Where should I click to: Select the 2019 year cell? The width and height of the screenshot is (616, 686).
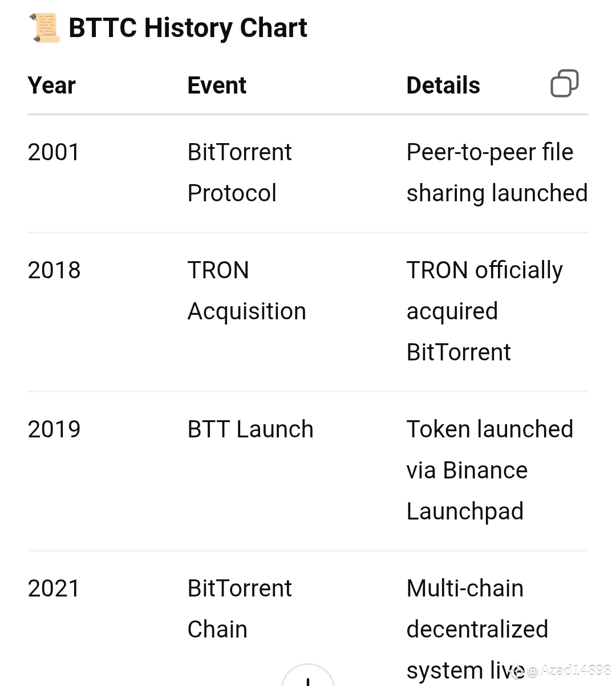click(x=54, y=429)
